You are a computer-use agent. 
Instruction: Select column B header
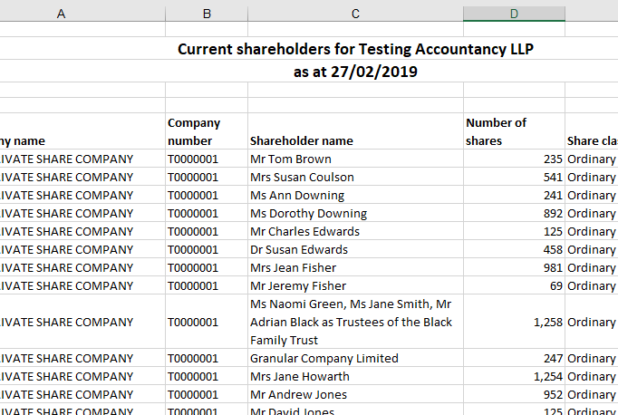coord(206,13)
